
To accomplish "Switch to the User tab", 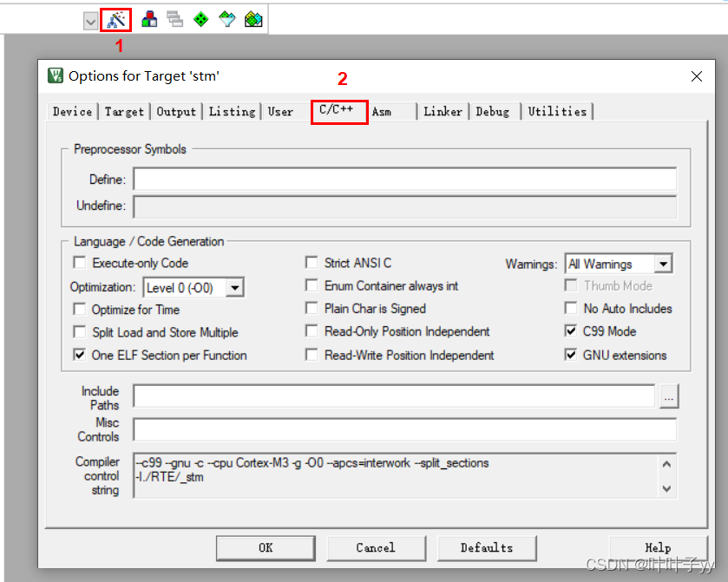I will pos(280,112).
